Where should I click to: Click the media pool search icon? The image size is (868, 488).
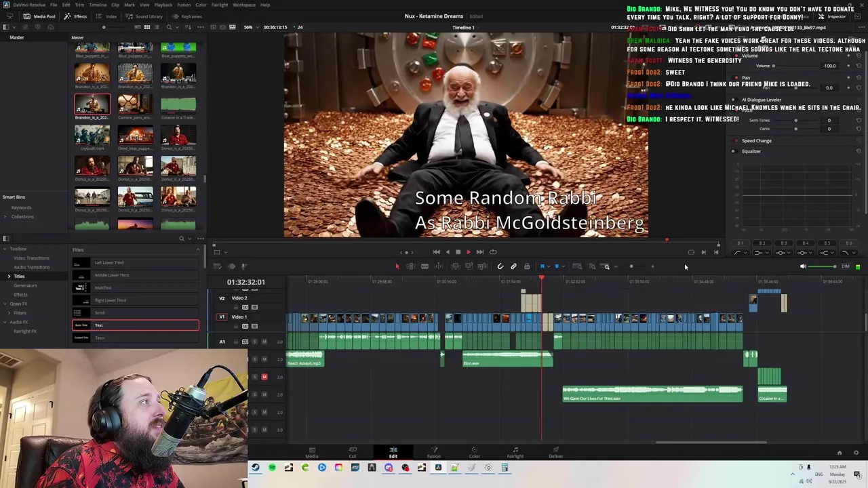coord(169,27)
